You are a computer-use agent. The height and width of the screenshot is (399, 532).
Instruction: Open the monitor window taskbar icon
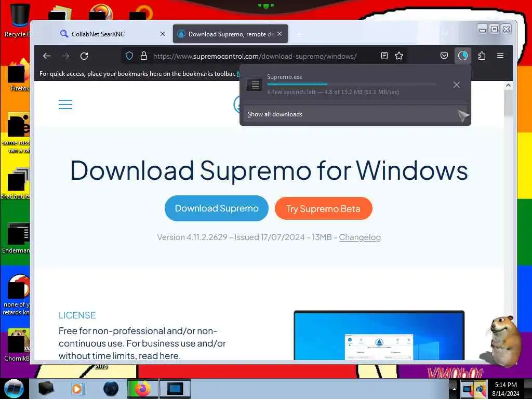(175, 389)
